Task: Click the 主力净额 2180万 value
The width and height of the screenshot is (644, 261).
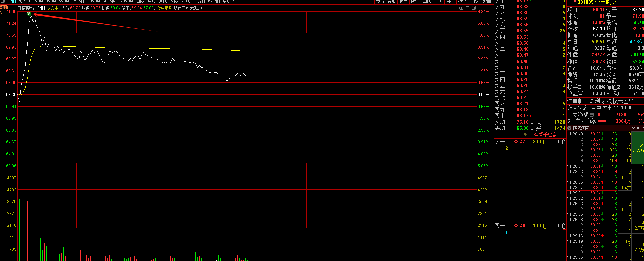Action: click(623, 115)
